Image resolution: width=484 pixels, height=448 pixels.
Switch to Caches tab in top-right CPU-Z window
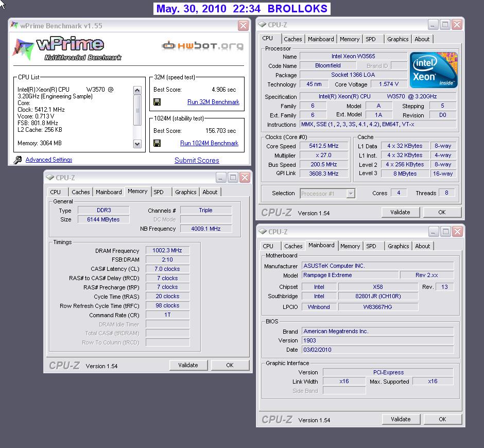tap(293, 39)
